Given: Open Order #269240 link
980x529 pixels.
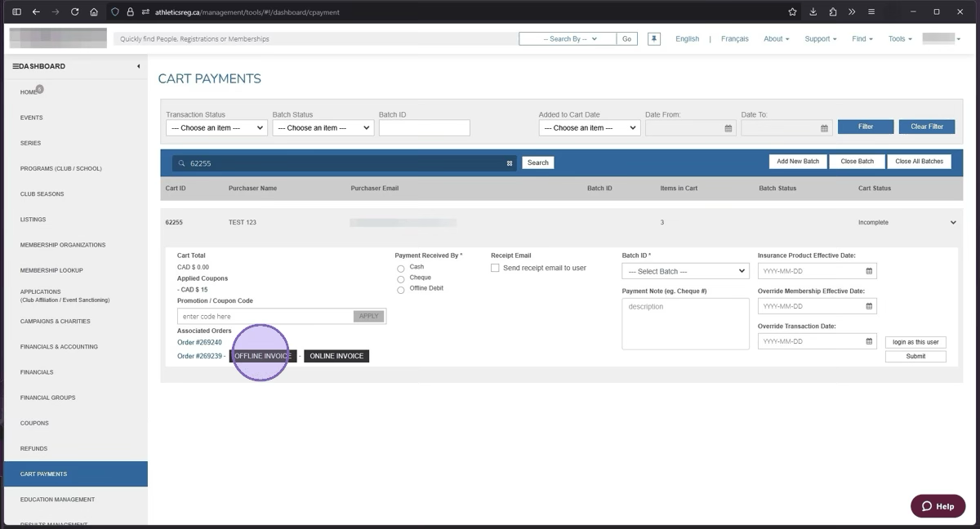Looking at the screenshot, I should [x=199, y=343].
